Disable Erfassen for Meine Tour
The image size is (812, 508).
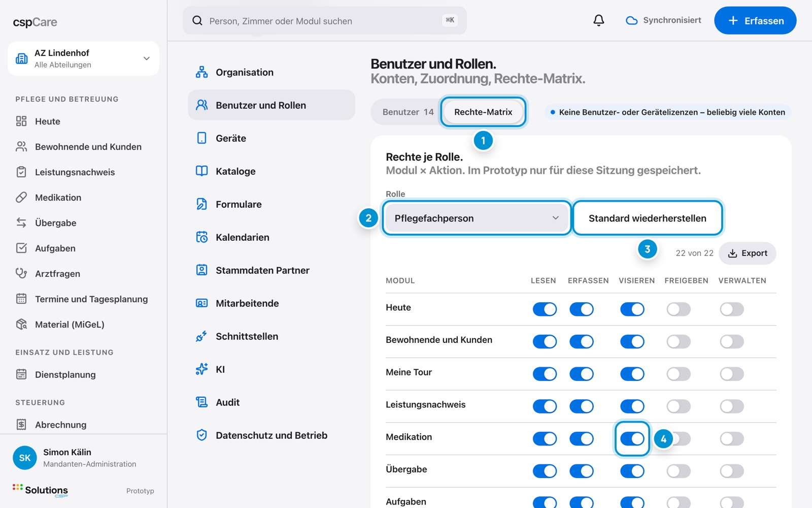(581, 374)
